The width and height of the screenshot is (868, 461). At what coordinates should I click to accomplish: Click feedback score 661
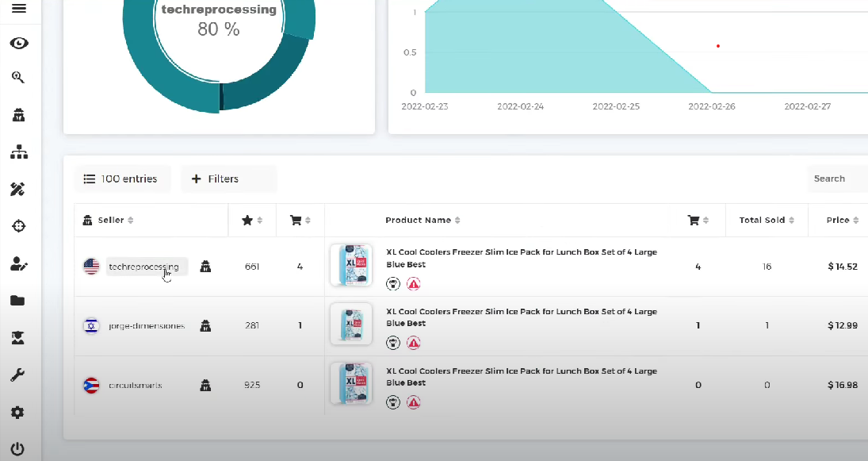252,267
